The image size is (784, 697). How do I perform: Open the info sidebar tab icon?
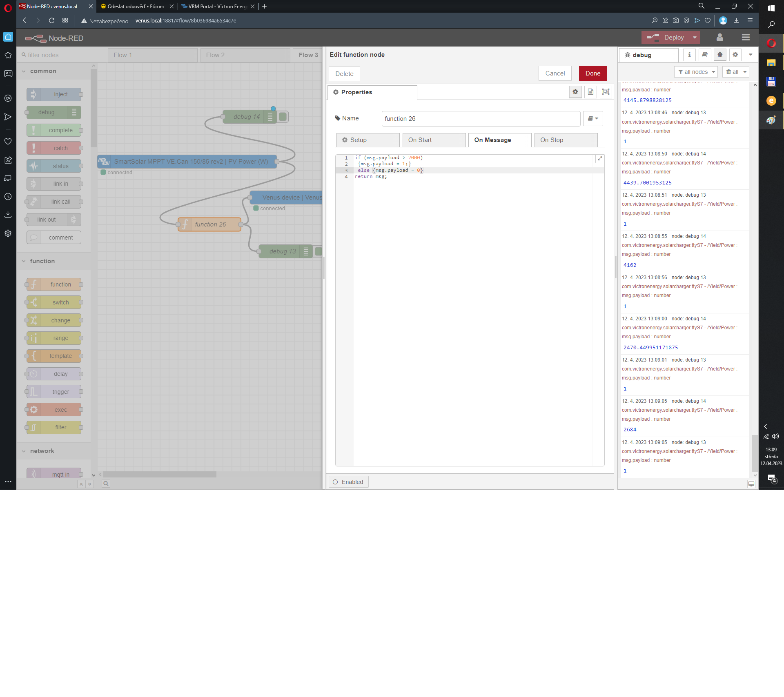click(x=689, y=55)
